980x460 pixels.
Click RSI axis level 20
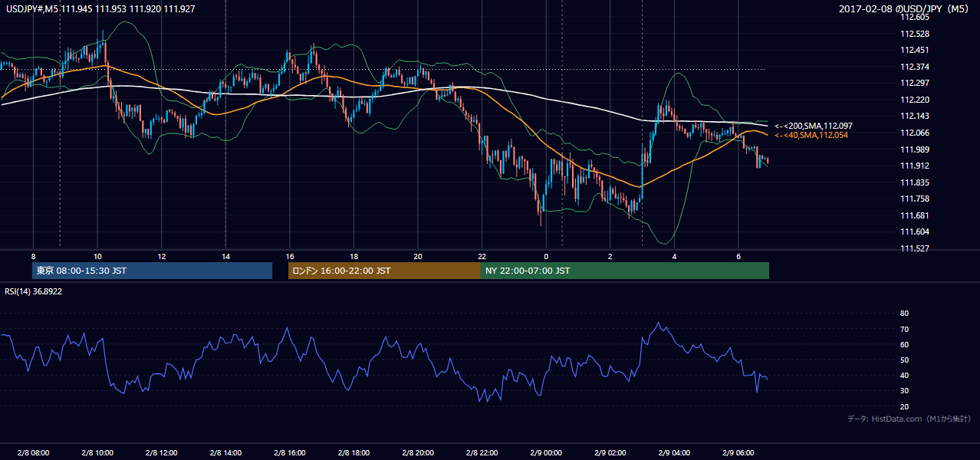coord(904,406)
